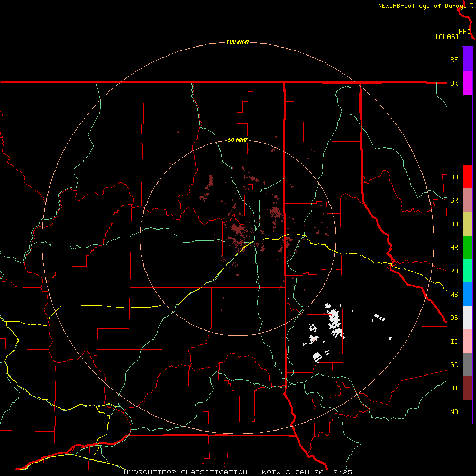Click the 50 NMI range ring label
476x476 pixels.
click(x=237, y=140)
